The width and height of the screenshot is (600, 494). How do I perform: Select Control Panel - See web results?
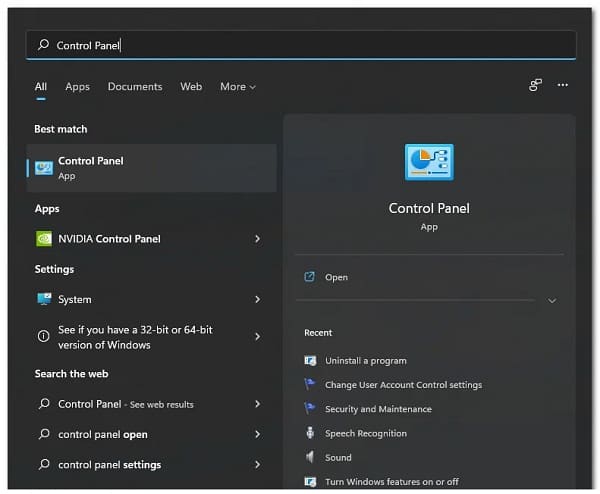coord(126,404)
